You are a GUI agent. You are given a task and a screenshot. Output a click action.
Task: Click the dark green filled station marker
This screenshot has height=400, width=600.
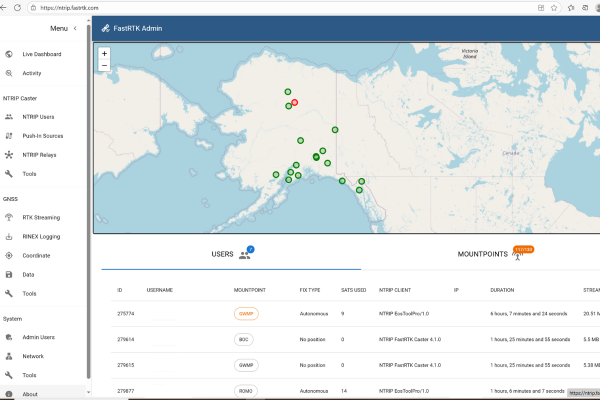pyautogui.click(x=316, y=157)
